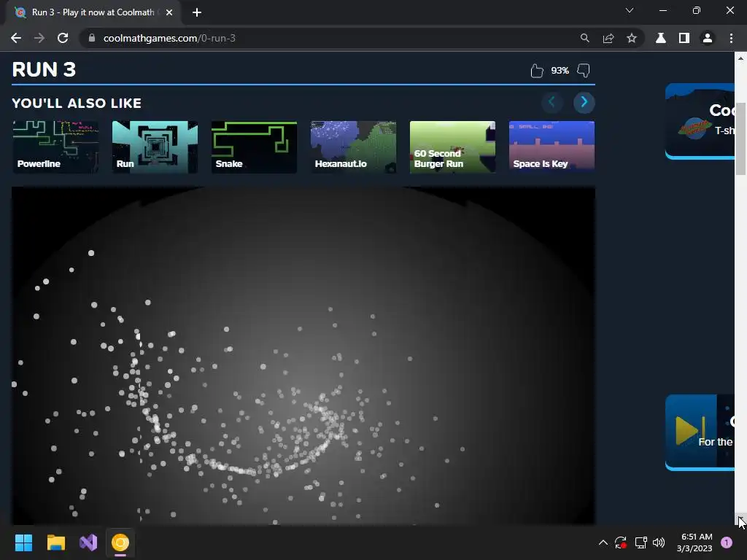This screenshot has height=560, width=747.
Task: Open the zoom magnifier icon in address bar
Action: 584,38
